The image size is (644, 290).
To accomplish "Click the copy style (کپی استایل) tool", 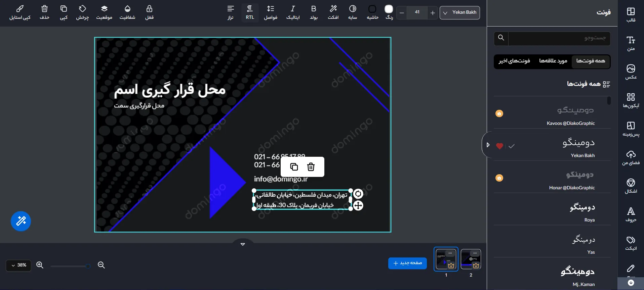I will click(x=20, y=12).
